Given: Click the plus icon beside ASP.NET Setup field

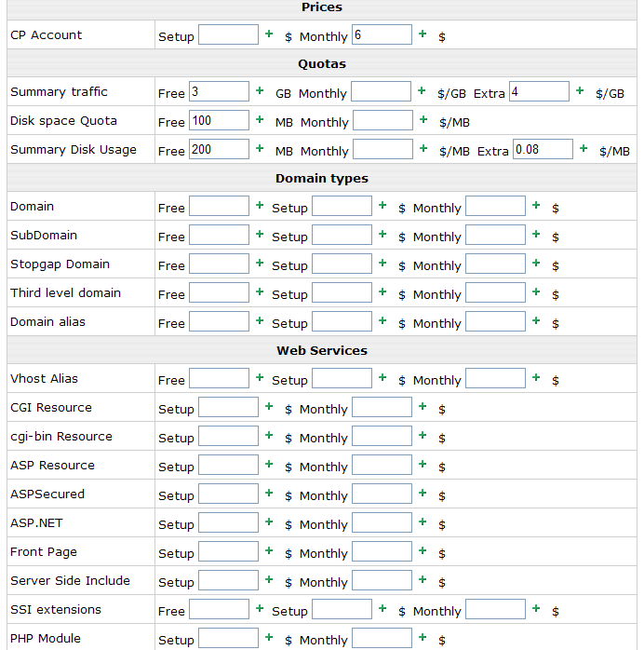Looking at the screenshot, I should (269, 521).
